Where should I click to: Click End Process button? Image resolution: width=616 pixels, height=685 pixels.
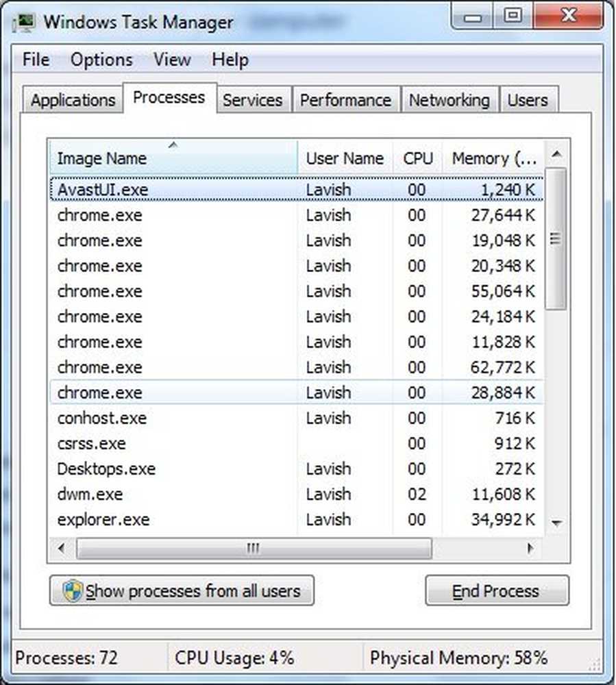click(x=497, y=590)
